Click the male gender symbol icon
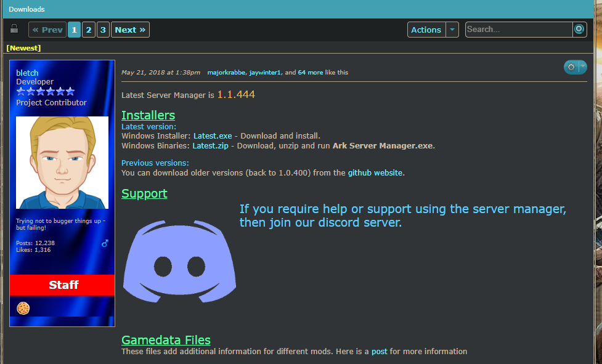The image size is (602, 364). 105,243
